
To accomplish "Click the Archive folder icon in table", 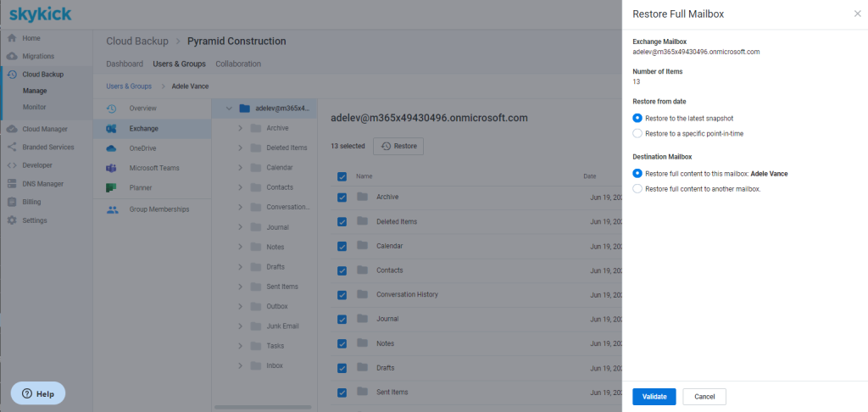I will point(363,197).
